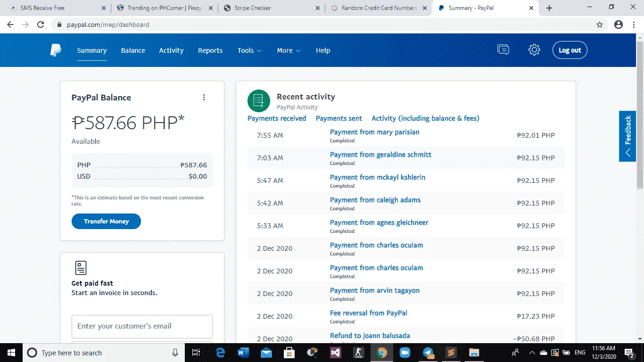Screen dimensions: 644x362
Task: Open Payment from mary parisian
Action: pyautogui.click(x=374, y=132)
